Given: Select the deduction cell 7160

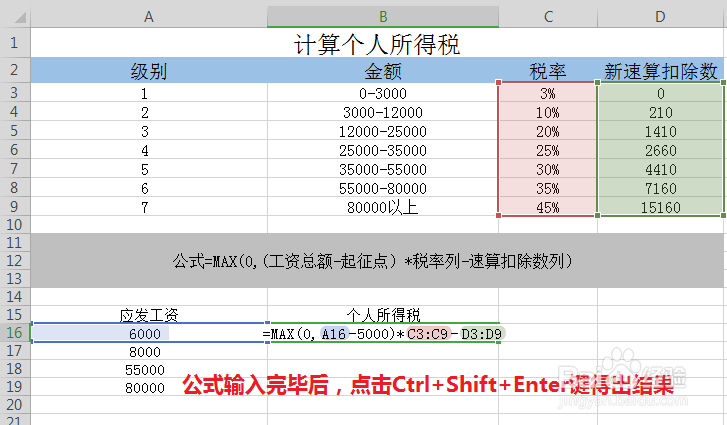Looking at the screenshot, I should click(x=660, y=188).
